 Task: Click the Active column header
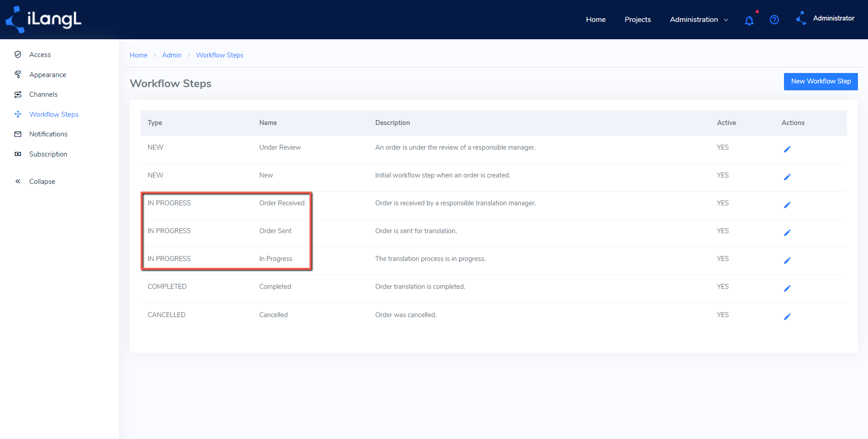[x=726, y=123]
